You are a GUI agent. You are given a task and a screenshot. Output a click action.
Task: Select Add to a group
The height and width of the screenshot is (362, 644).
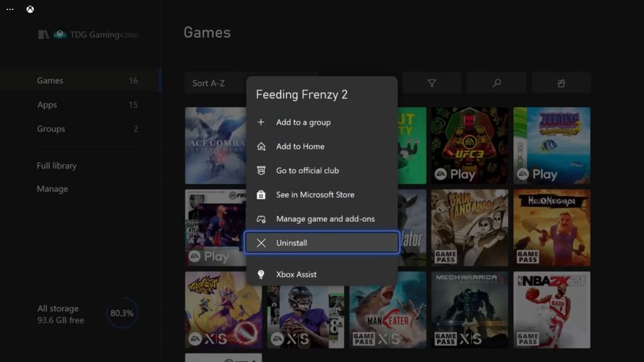click(x=322, y=123)
